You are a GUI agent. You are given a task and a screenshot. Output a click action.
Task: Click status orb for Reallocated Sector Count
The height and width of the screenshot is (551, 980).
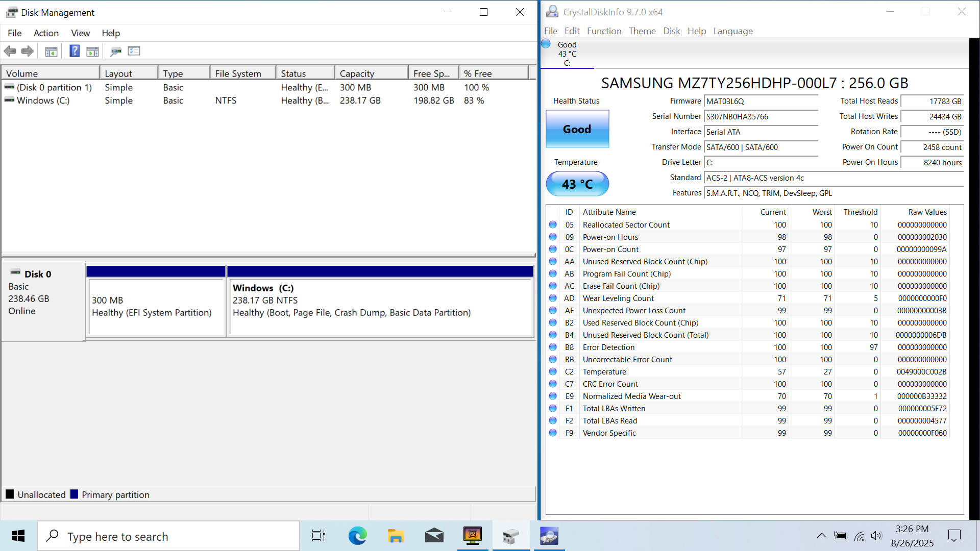point(553,224)
